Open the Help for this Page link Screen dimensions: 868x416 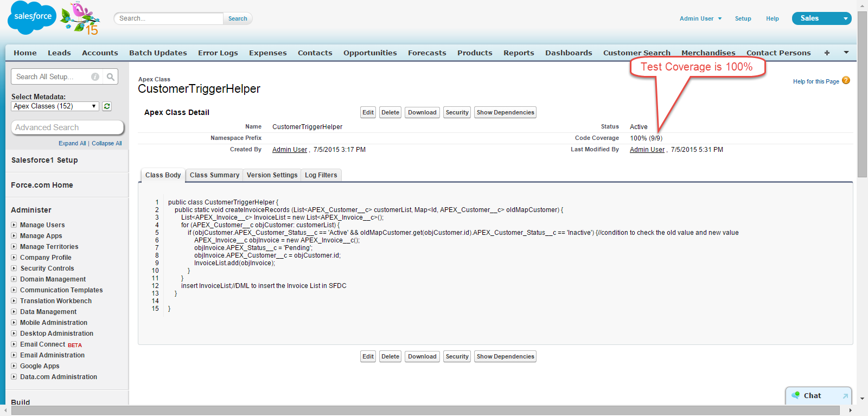pyautogui.click(x=816, y=81)
